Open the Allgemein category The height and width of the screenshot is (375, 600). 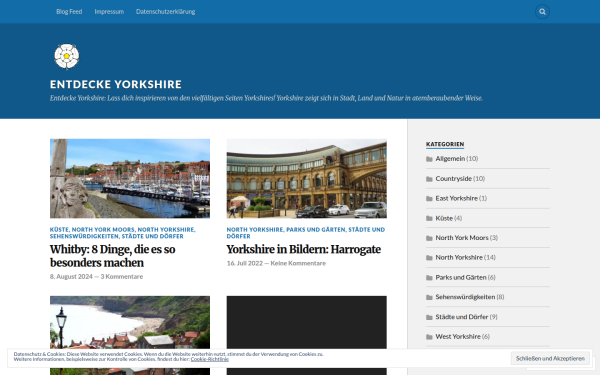click(450, 158)
